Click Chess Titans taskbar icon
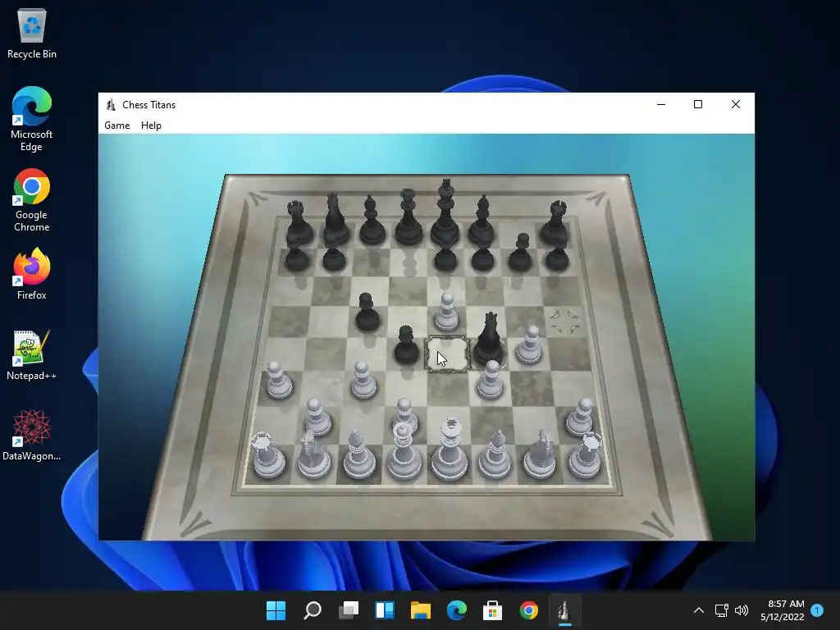Image resolution: width=840 pixels, height=630 pixels. pos(564,610)
